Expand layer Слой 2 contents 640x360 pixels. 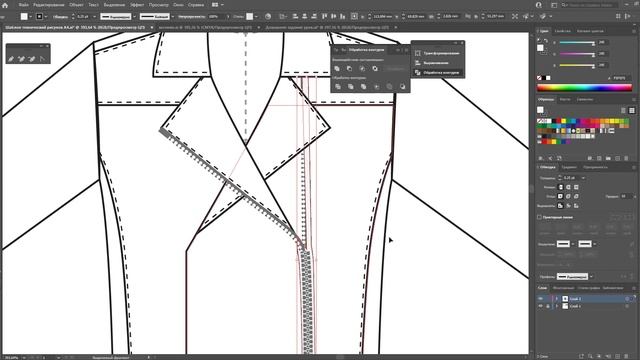pyautogui.click(x=557, y=299)
